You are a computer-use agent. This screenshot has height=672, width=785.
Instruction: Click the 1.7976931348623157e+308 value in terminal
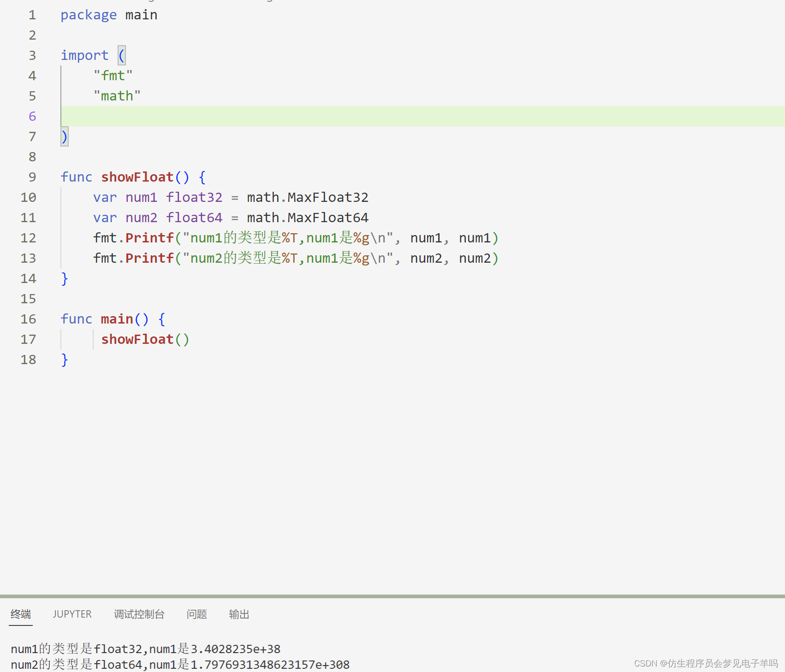coord(270,665)
